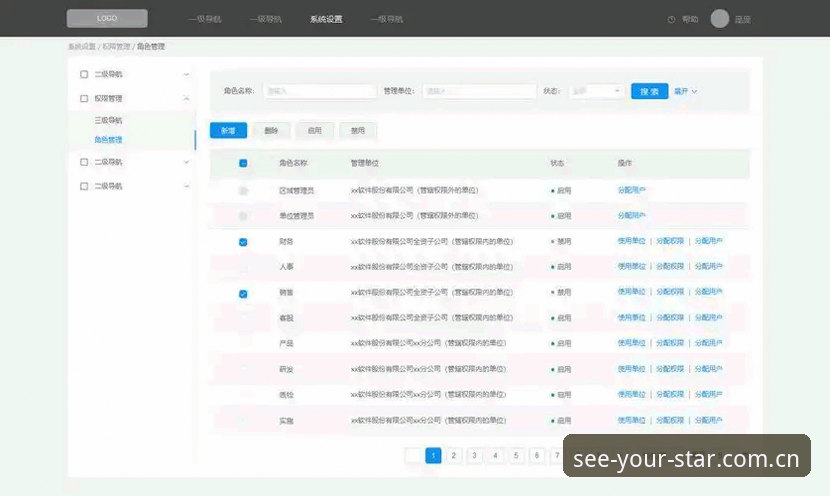The width and height of the screenshot is (830, 496).
Task: Collapse the 权限管理 section using its chevron
Action: pos(186,98)
